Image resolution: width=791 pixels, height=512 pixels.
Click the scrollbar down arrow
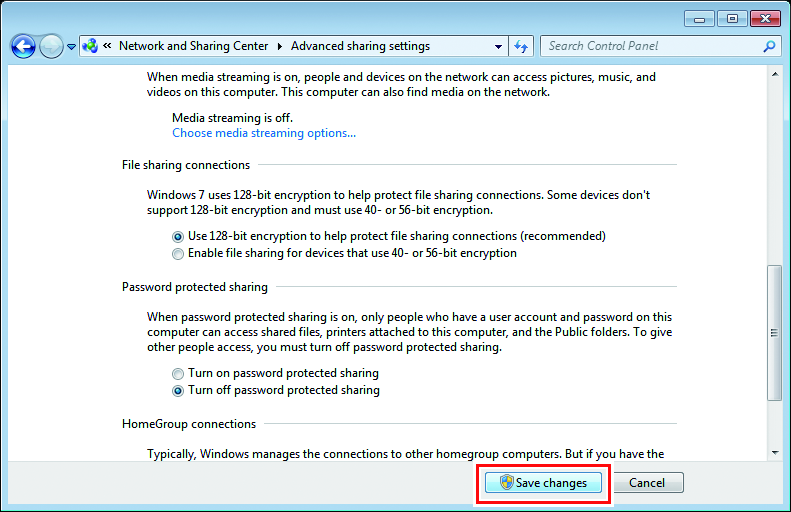pos(775,453)
